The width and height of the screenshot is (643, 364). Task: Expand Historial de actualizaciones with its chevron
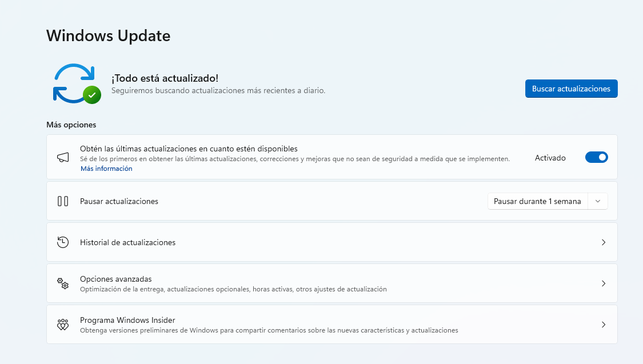[x=604, y=242]
